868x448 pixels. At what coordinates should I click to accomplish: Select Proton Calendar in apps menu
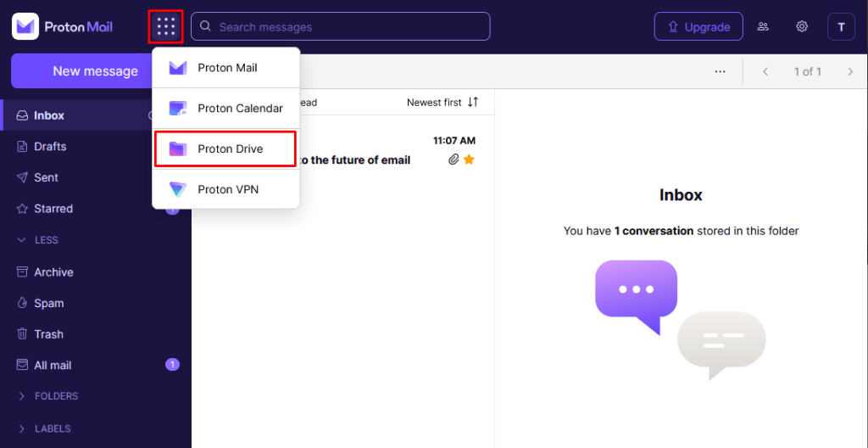click(225, 108)
